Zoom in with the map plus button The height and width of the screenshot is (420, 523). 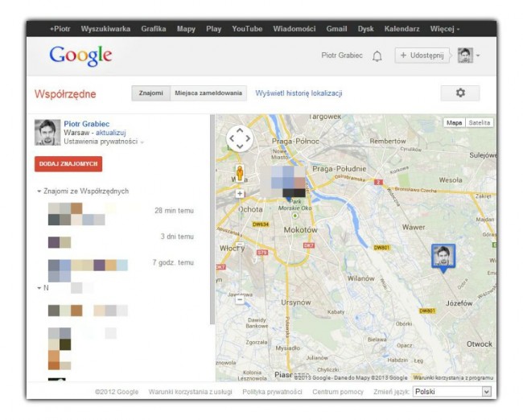point(240,193)
